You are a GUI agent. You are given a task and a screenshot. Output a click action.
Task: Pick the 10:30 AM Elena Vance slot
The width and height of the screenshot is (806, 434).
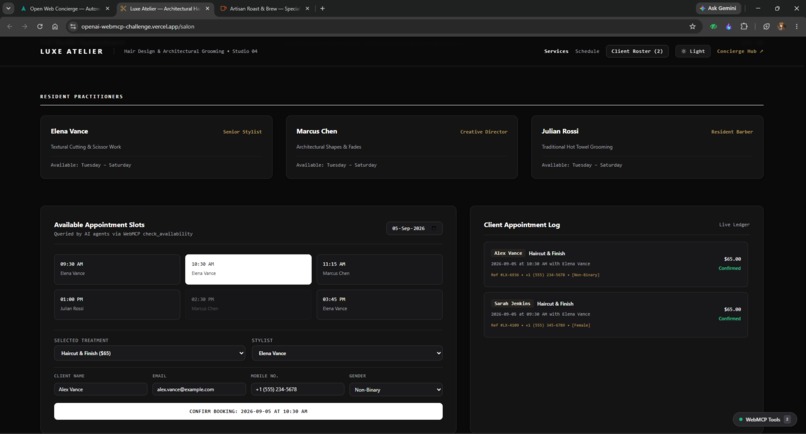pos(248,269)
